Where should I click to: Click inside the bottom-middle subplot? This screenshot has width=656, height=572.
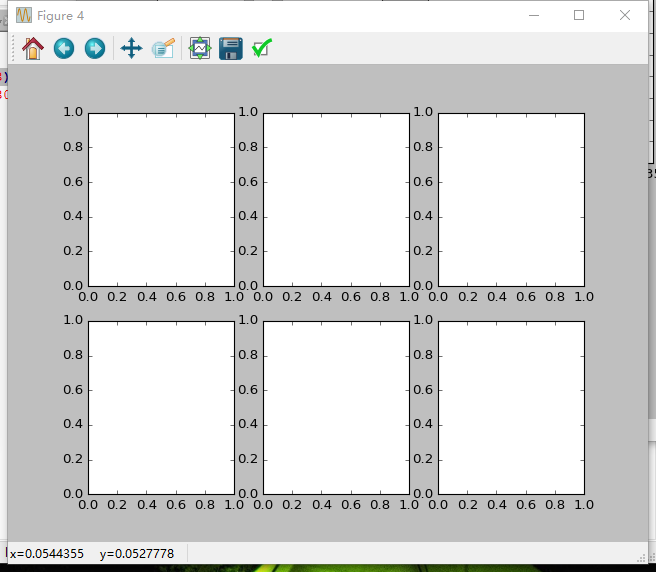pyautogui.click(x=336, y=408)
